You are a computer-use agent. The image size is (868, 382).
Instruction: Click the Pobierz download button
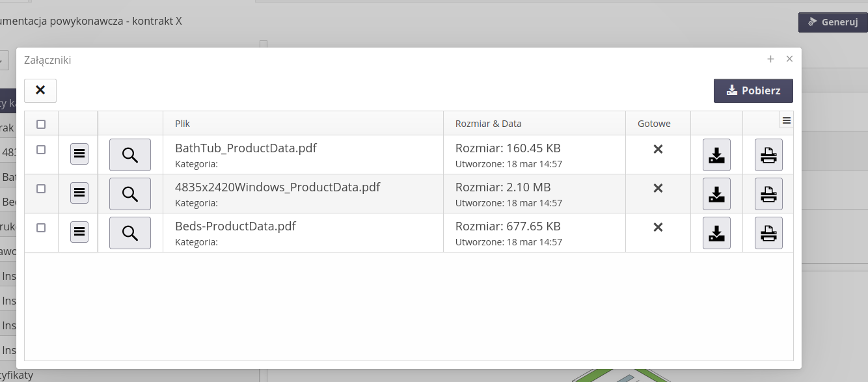coord(753,90)
